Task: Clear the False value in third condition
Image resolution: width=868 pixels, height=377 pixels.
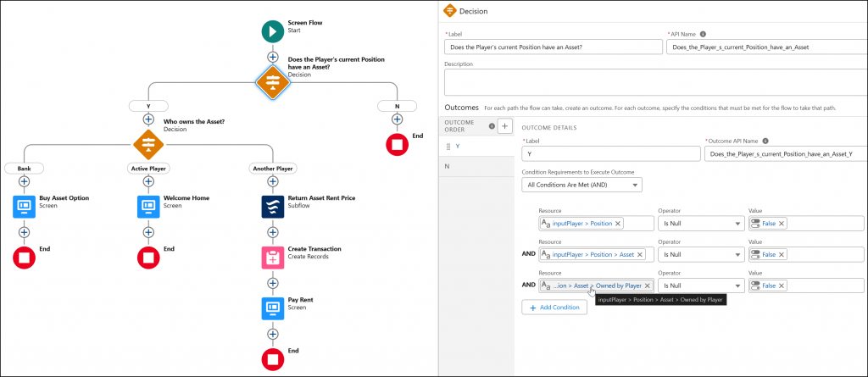Action: point(781,286)
